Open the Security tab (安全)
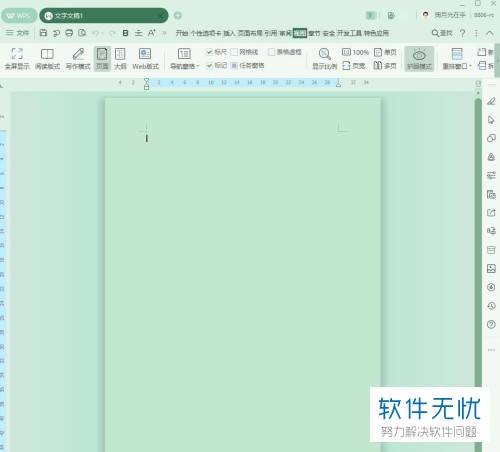This screenshot has height=452, width=500. point(329,33)
